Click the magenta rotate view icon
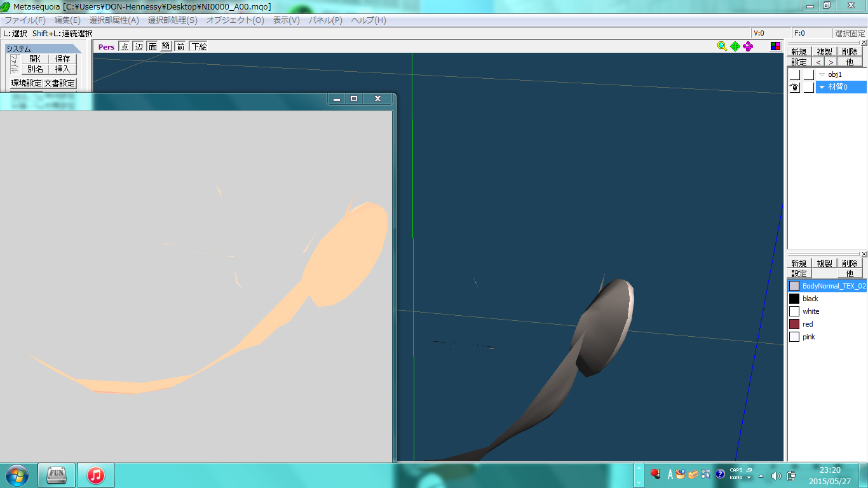This screenshot has width=868, height=488. pyautogui.click(x=748, y=46)
